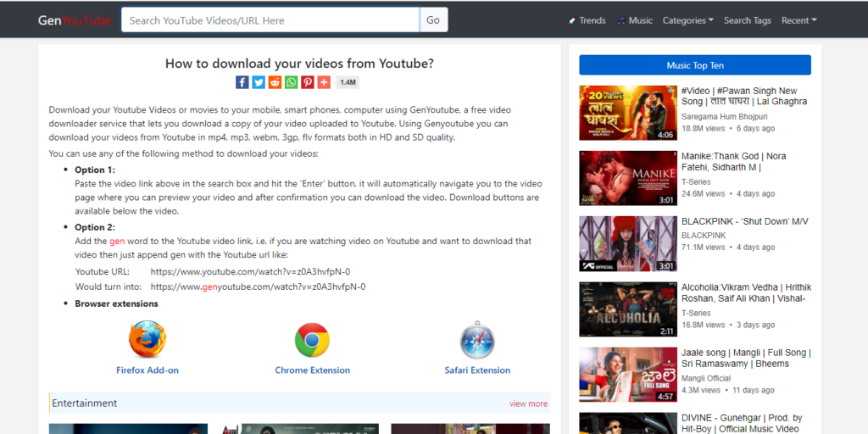The height and width of the screenshot is (434, 868).
Task: Open the Chrome Extension link
Action: pyautogui.click(x=312, y=370)
